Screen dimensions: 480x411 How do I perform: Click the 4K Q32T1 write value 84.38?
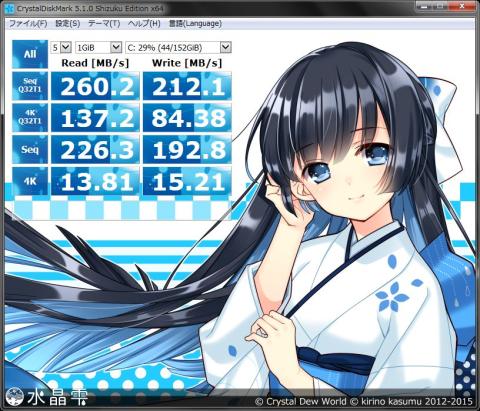187,118
